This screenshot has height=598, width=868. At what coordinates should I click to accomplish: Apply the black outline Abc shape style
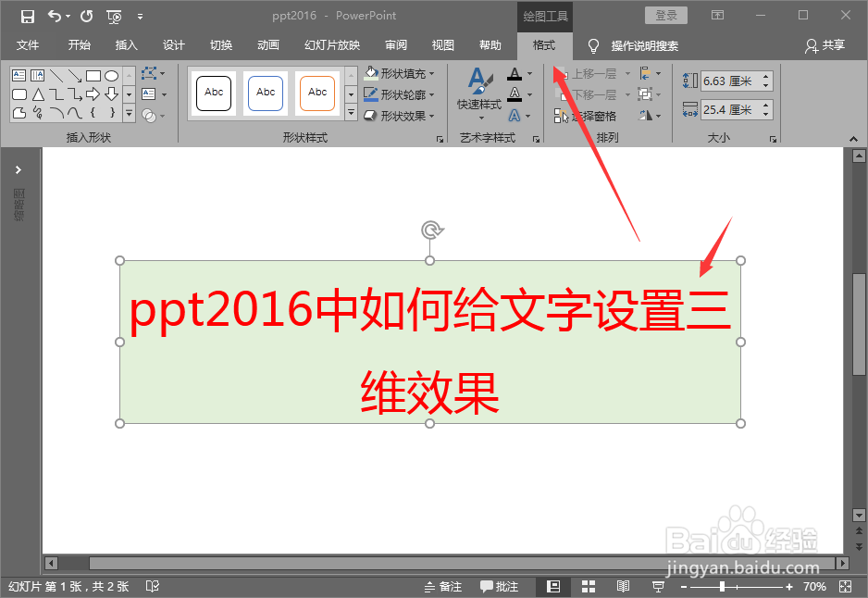point(214,93)
